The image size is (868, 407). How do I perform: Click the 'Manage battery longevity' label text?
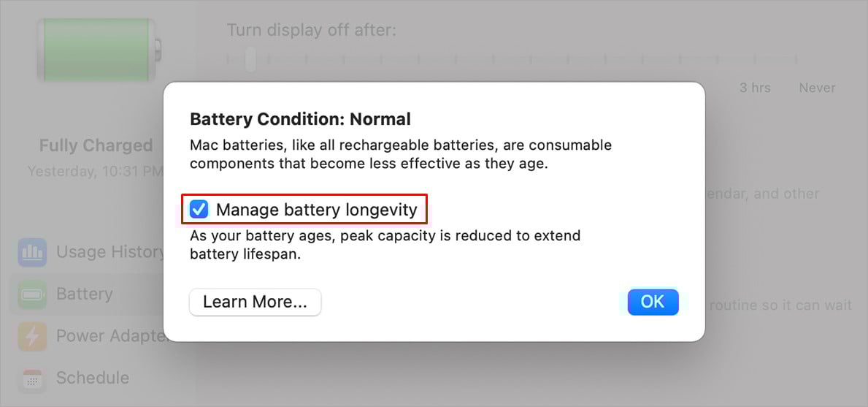(x=316, y=210)
